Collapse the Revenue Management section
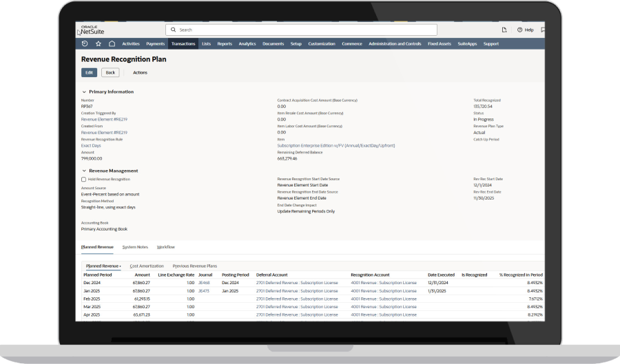Screen dimensions: 620x364 [x=84, y=171]
